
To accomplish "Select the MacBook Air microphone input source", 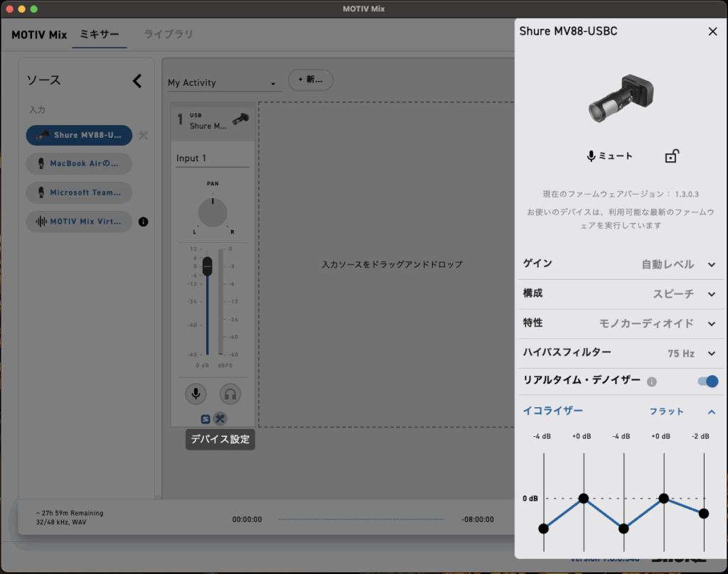I will coord(78,163).
